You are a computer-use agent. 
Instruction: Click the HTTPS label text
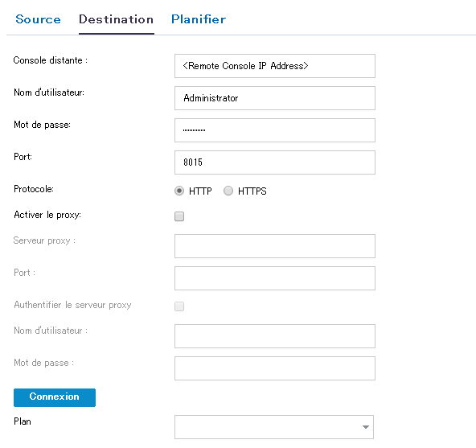252,191
